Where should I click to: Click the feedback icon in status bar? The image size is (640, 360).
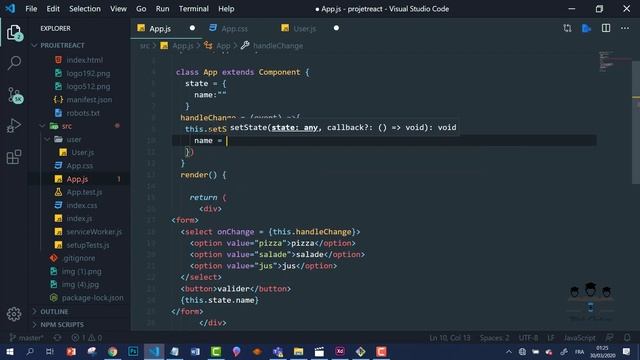coord(609,338)
